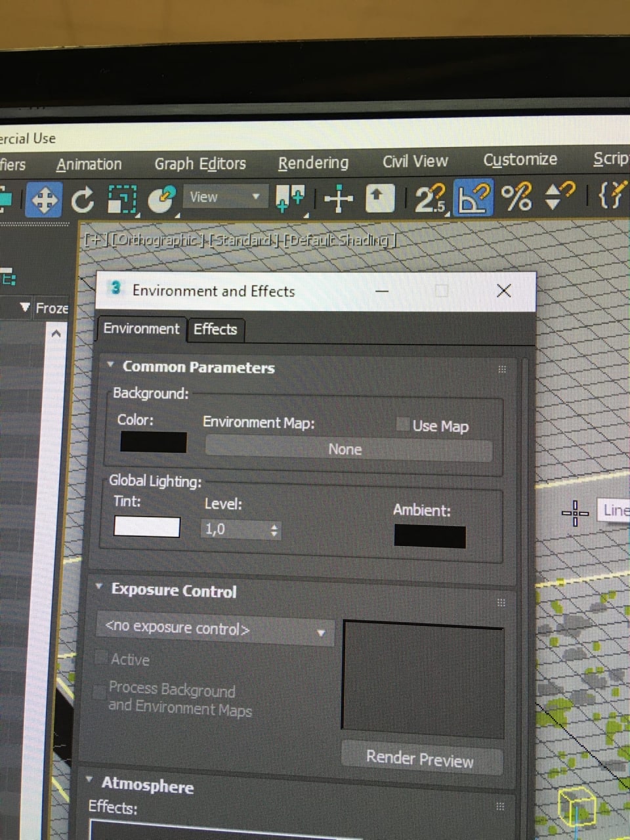Minimize the Environment and Effects dialog
630x840 pixels.
tap(382, 291)
